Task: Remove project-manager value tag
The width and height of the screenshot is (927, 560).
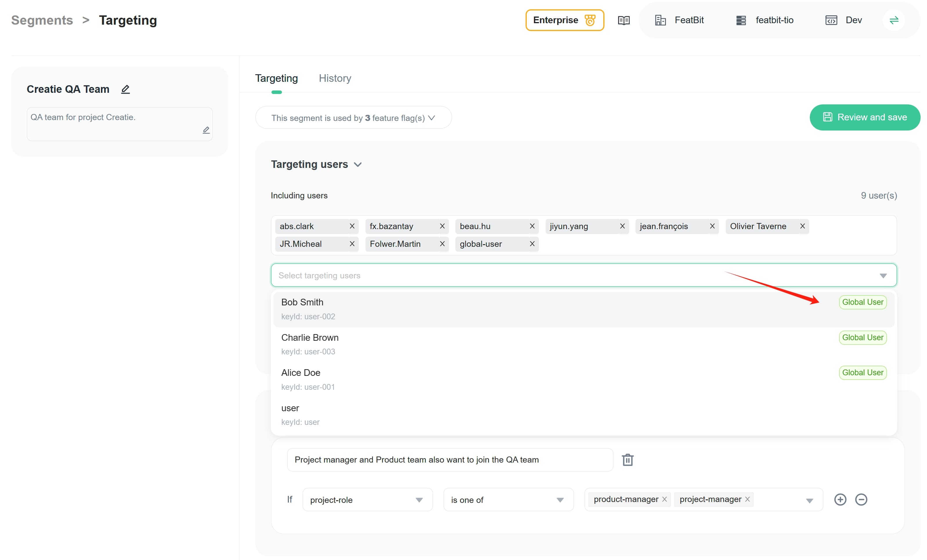Action: 747,499
